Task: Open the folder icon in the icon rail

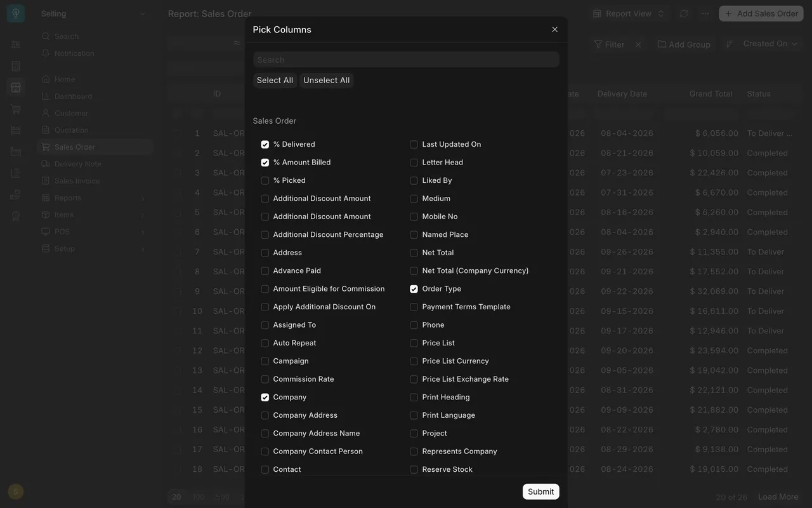Action: (x=16, y=152)
